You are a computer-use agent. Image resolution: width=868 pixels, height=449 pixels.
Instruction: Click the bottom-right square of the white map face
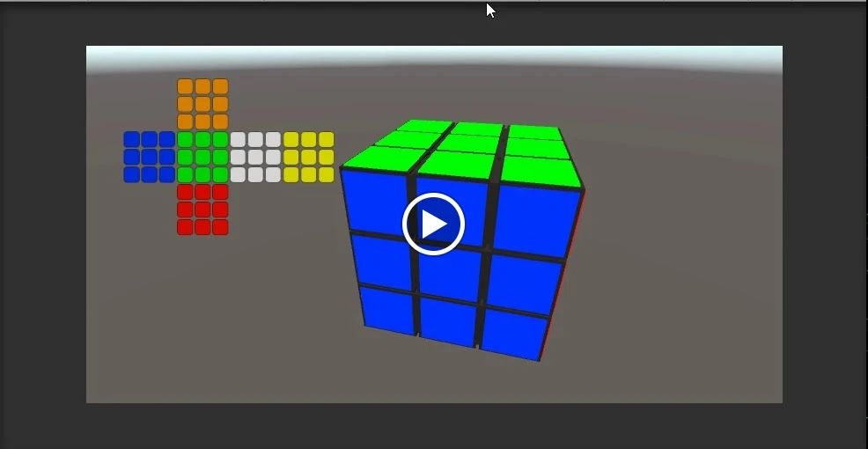[x=273, y=174]
